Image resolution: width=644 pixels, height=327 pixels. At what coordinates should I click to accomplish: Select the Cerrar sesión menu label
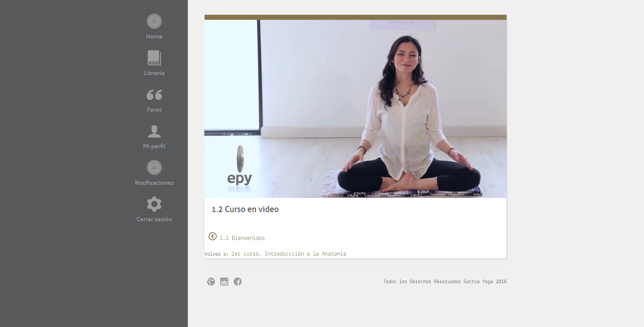point(154,220)
